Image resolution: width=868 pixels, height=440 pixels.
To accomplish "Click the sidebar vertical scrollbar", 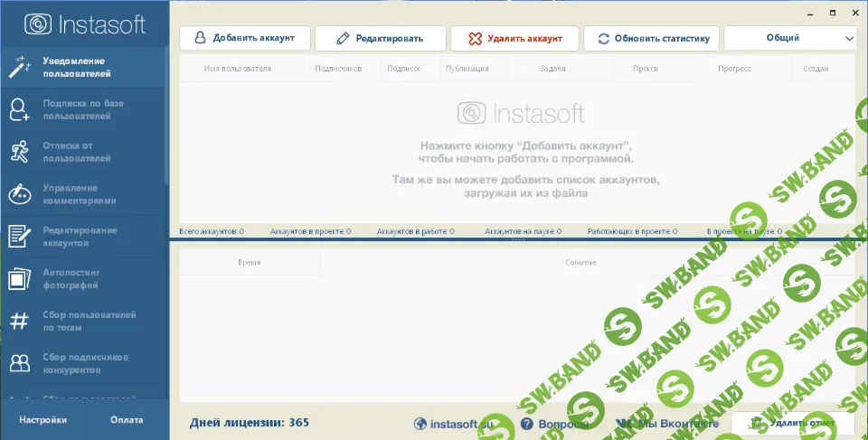I will (166, 117).
